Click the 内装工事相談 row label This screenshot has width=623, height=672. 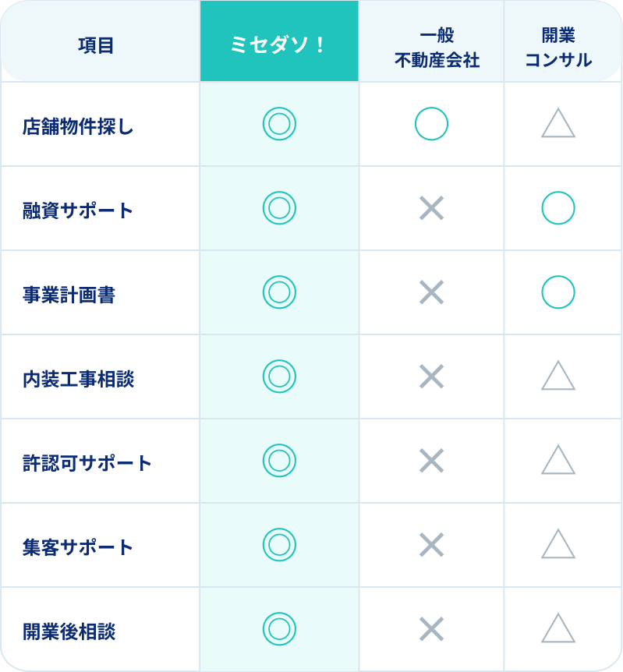[79, 380]
